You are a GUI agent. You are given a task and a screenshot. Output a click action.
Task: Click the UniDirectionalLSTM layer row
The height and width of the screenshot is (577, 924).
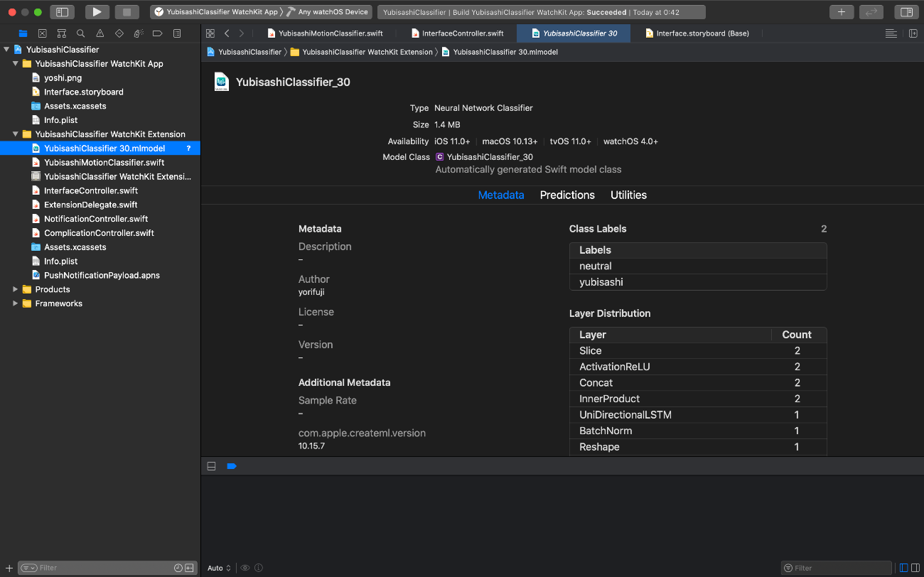[698, 414]
